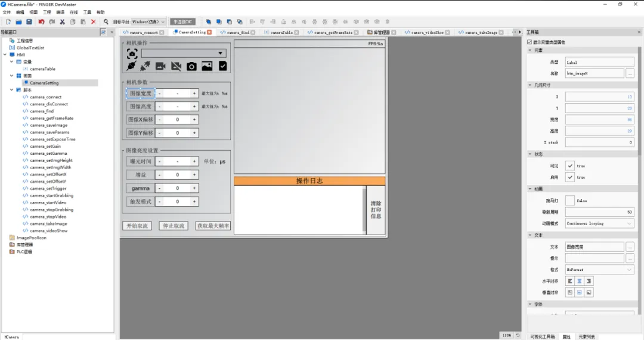Collapse the HMI tree node
This screenshot has height=340, width=644.
coord(5,55)
